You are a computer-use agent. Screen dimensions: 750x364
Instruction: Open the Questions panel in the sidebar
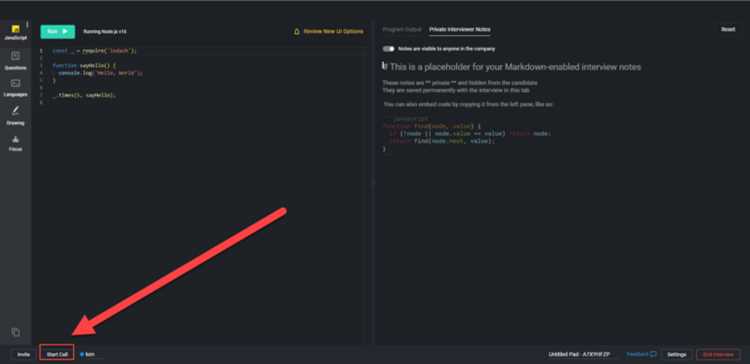tap(15, 60)
